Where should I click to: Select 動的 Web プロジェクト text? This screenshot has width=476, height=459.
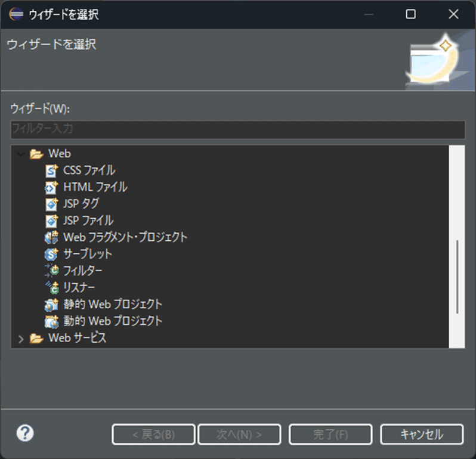(x=113, y=321)
